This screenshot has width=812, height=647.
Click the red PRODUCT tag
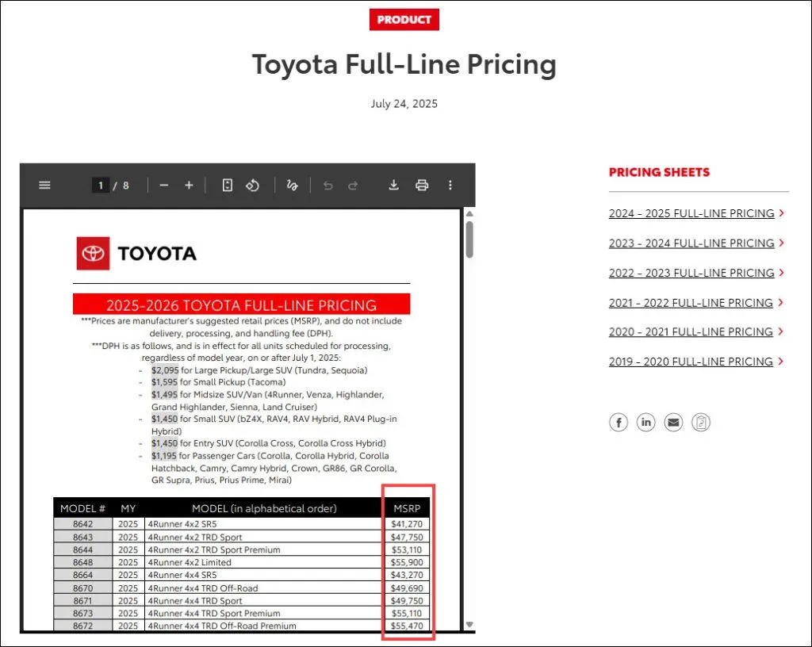pyautogui.click(x=404, y=20)
